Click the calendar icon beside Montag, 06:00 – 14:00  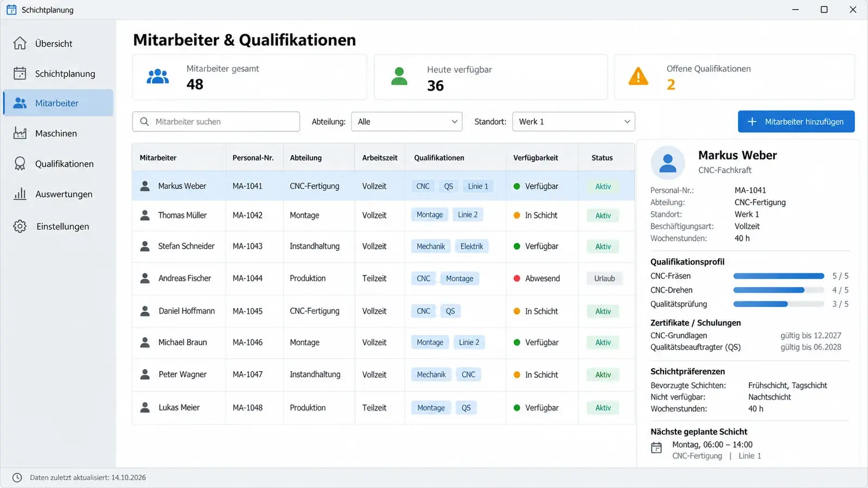656,448
